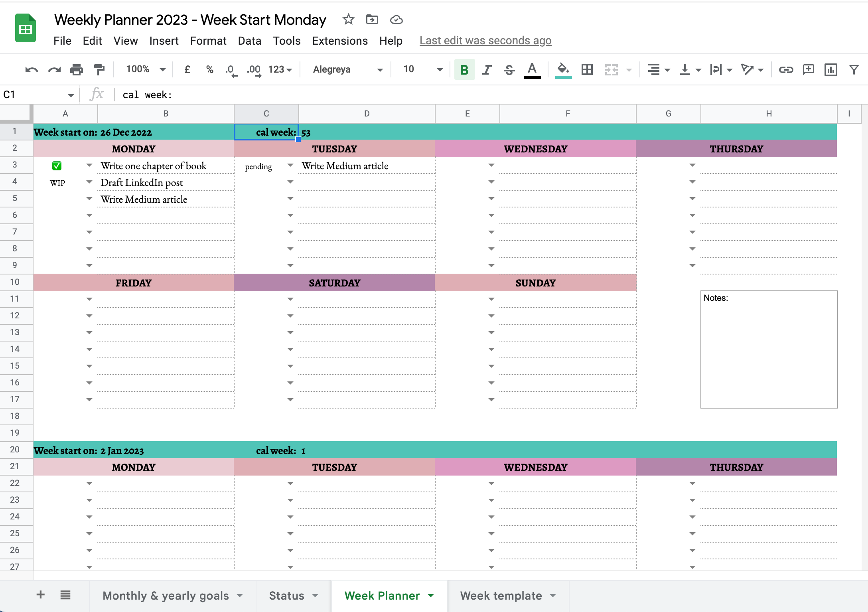The height and width of the screenshot is (612, 868).
Task: Toggle the checkbox in cell A3
Action: (x=56, y=166)
